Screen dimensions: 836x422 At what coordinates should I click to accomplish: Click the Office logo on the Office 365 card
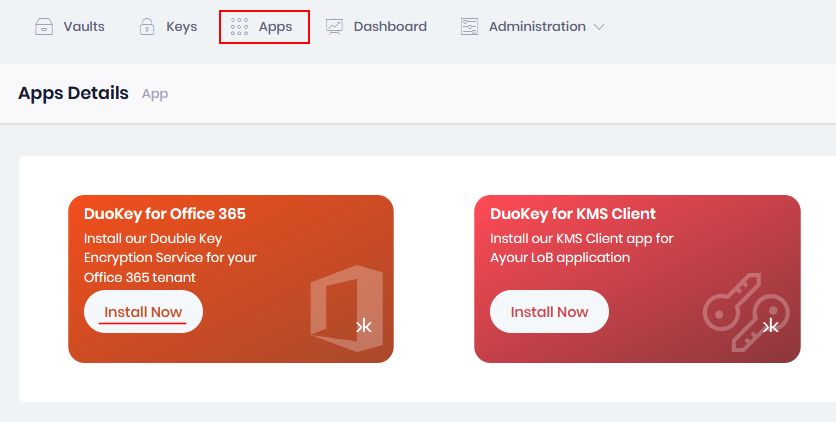pos(347,309)
